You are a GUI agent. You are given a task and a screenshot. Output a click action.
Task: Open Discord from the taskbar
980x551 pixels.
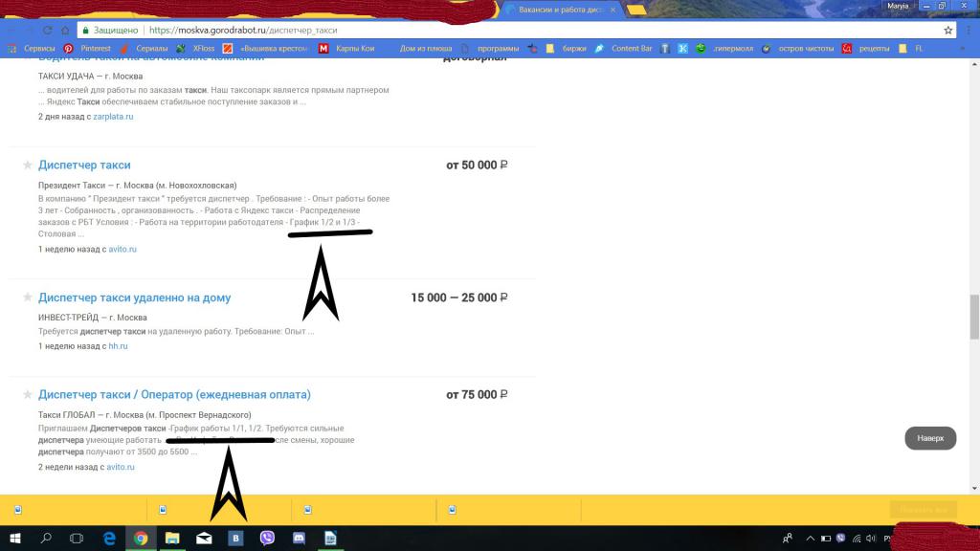pos(299,539)
